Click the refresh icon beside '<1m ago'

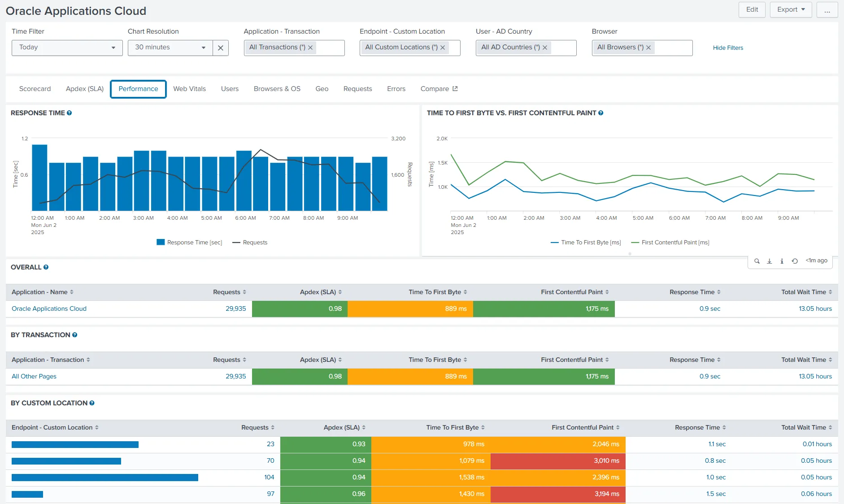pos(795,261)
